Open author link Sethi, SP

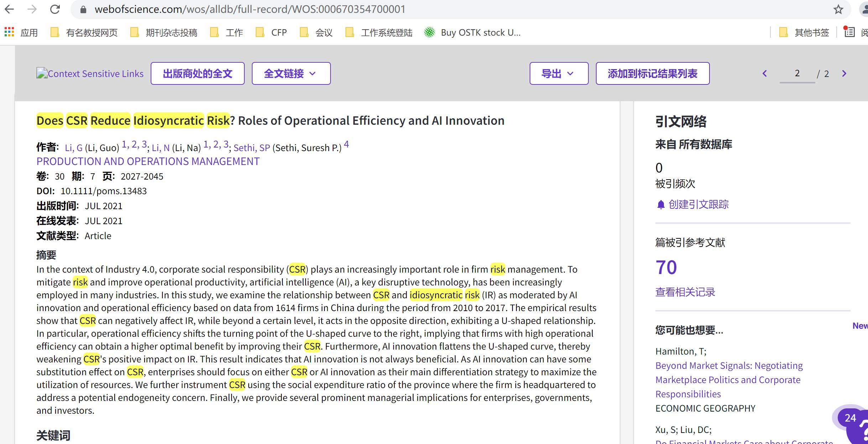tap(251, 148)
